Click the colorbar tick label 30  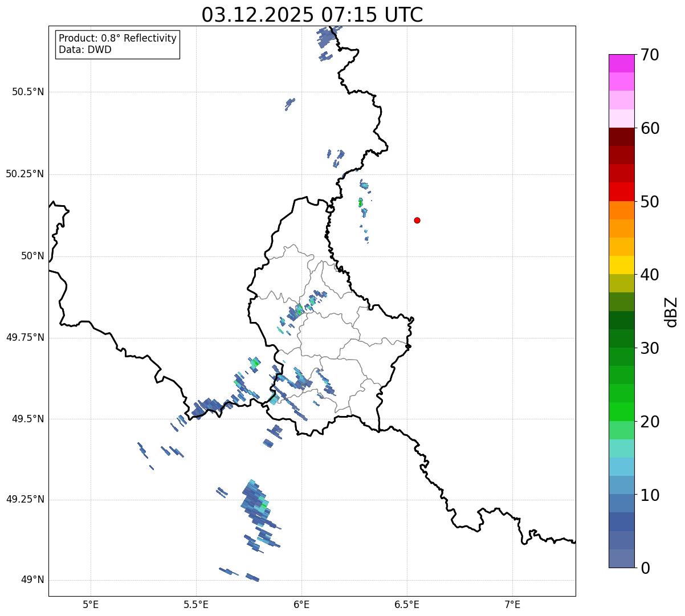tap(650, 348)
